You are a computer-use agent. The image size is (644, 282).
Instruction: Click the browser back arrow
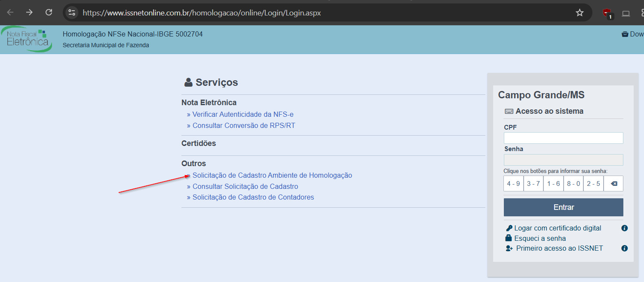(x=10, y=12)
